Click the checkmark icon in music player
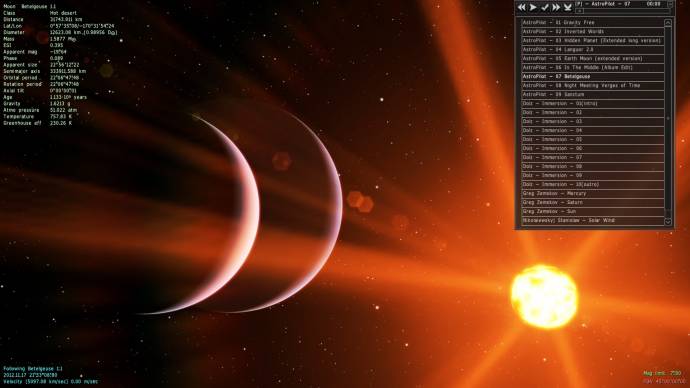The width and height of the screenshot is (690, 388). pos(545,7)
